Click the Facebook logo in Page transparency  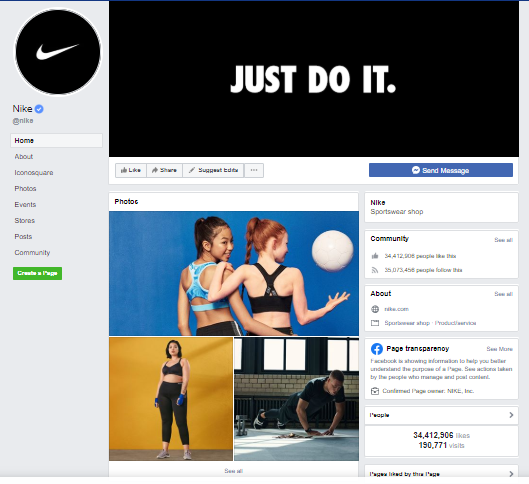click(377, 349)
